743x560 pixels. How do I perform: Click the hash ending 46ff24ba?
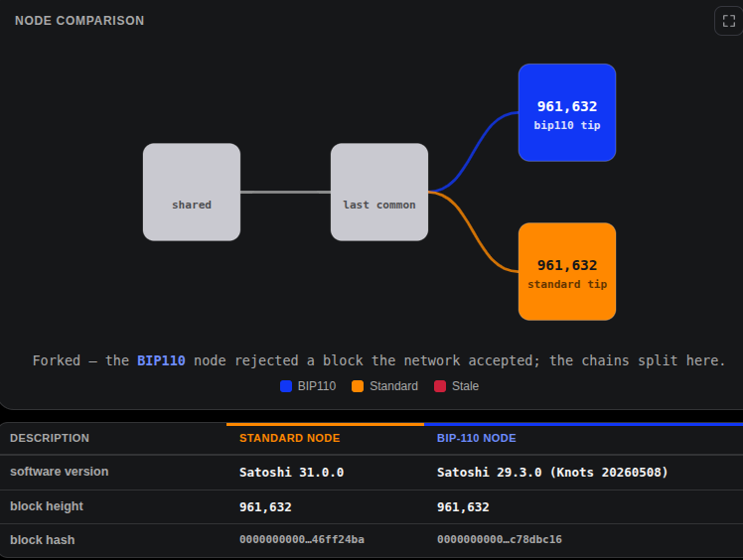(302, 539)
